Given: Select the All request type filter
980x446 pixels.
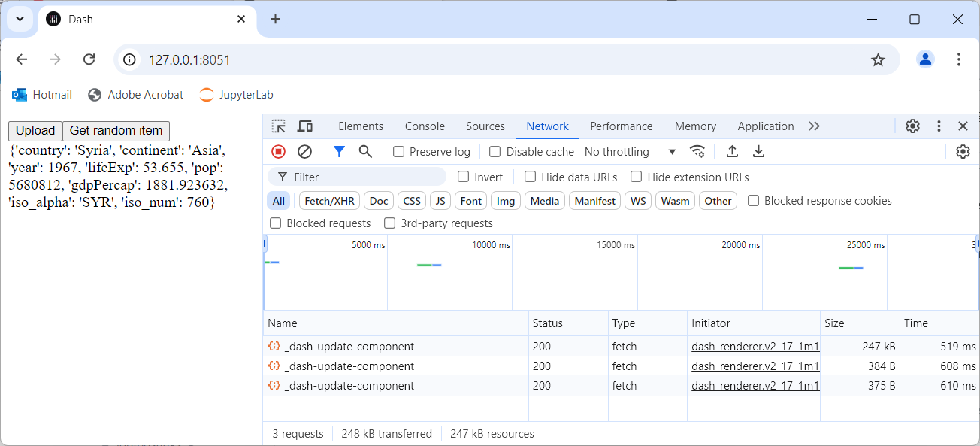Looking at the screenshot, I should click(x=279, y=201).
